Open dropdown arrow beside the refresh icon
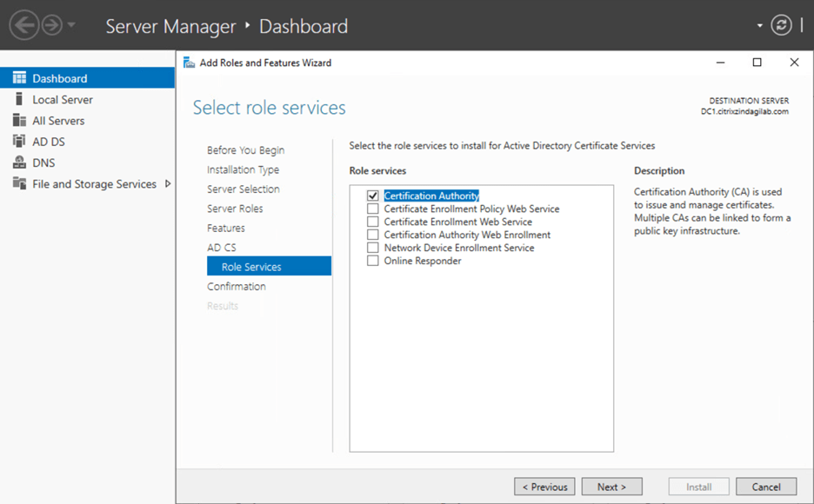Screen dimensions: 814x504 759,25
